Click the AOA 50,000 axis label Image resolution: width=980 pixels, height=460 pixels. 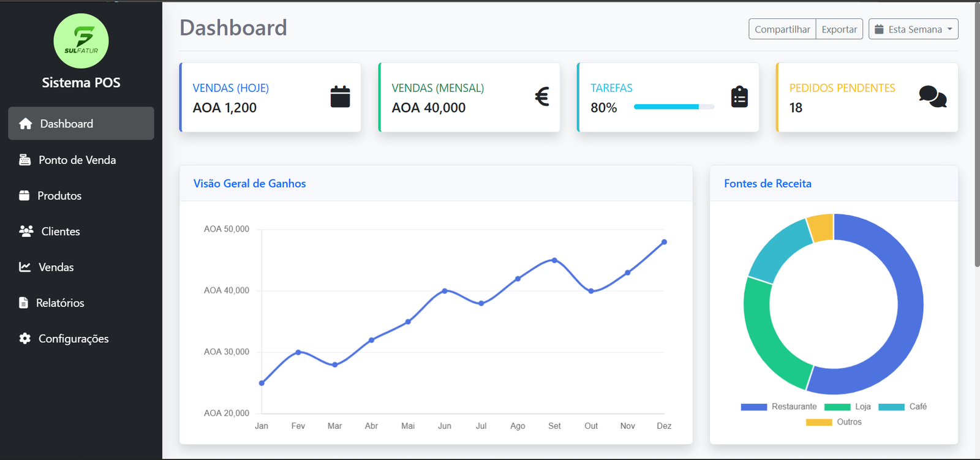pos(227,229)
